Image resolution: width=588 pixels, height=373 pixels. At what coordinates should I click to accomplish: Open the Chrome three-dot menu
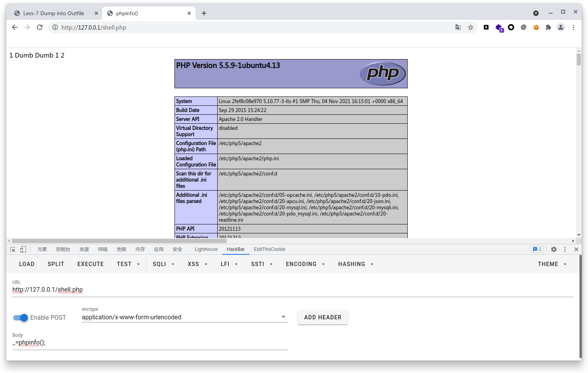573,27
